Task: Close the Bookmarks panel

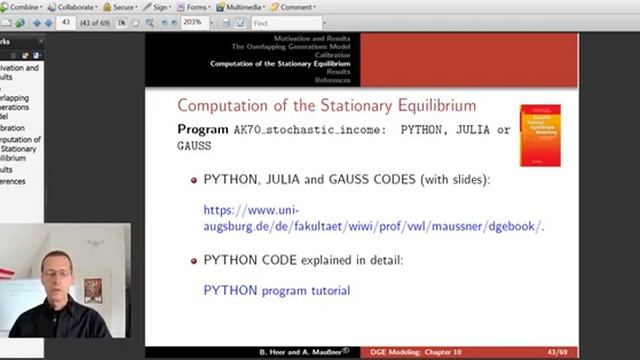Action: 41,41
